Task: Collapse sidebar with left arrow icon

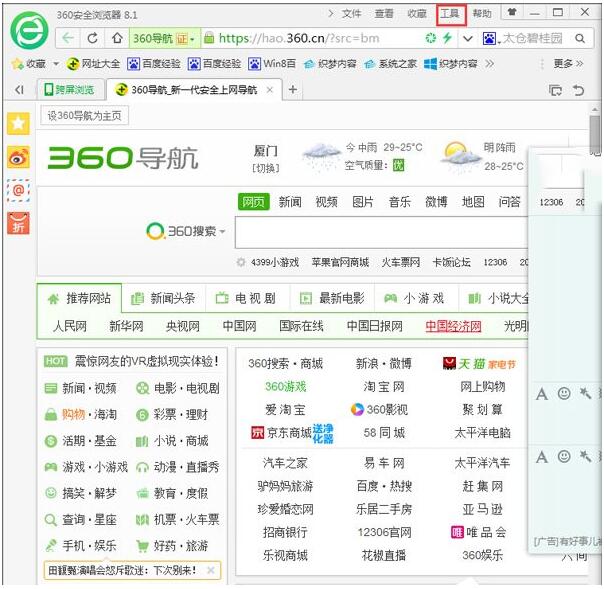Action: 19,90
